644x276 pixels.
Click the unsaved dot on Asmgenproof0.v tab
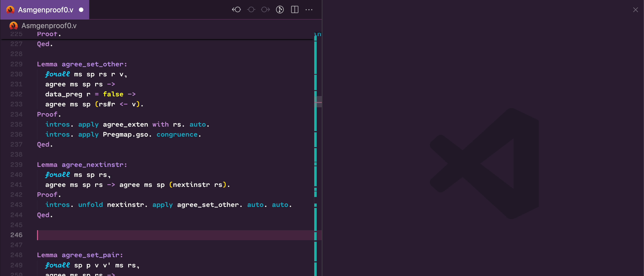click(x=81, y=10)
